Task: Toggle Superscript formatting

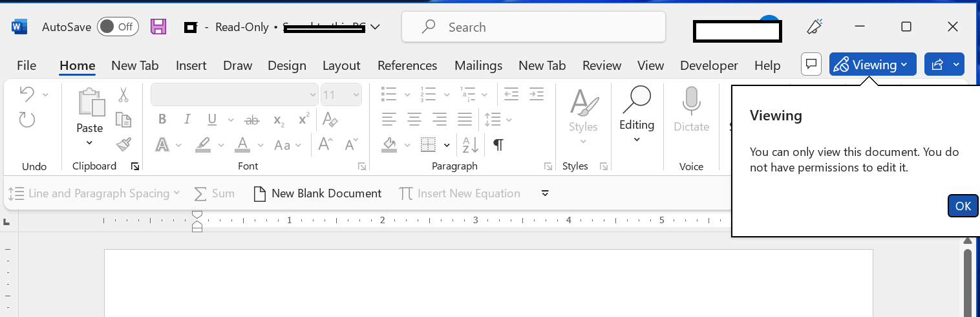Action: tap(304, 120)
